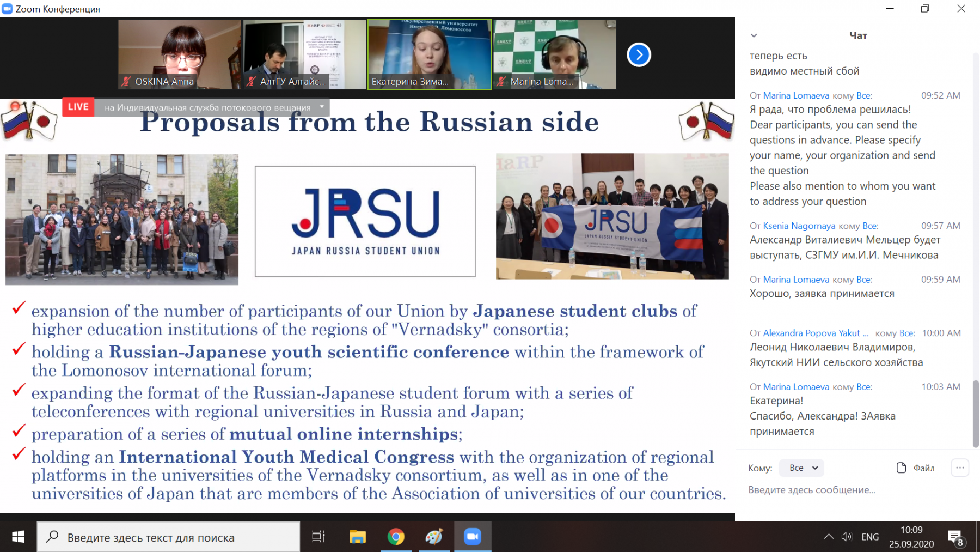Open sender Ksenia Nagornaya in chat
Viewport: 980px width, 552px height.
click(799, 226)
